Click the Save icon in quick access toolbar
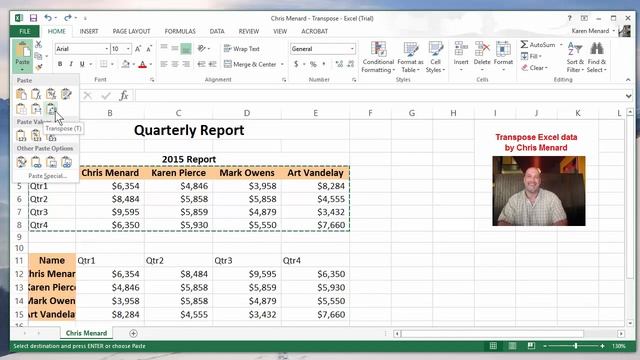This screenshot has width=640, height=360. tap(33, 18)
